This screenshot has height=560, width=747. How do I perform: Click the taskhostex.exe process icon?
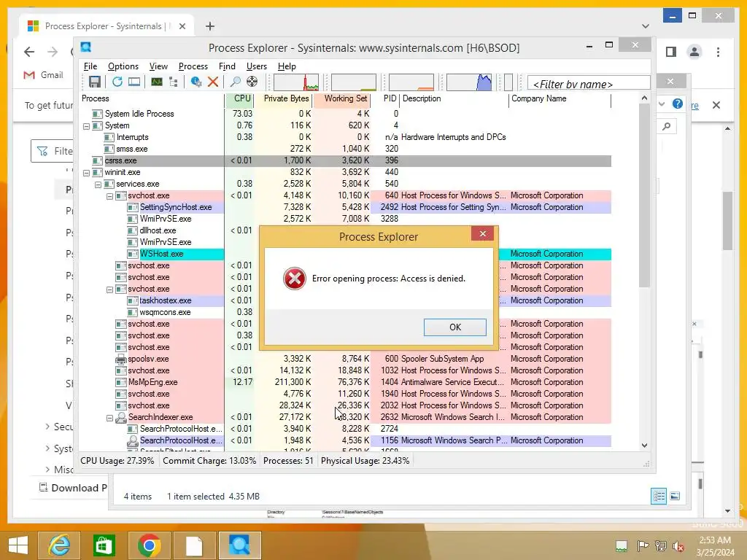(x=133, y=301)
